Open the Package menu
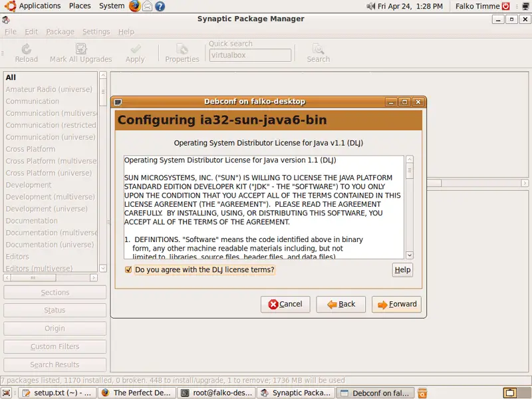 [x=60, y=32]
